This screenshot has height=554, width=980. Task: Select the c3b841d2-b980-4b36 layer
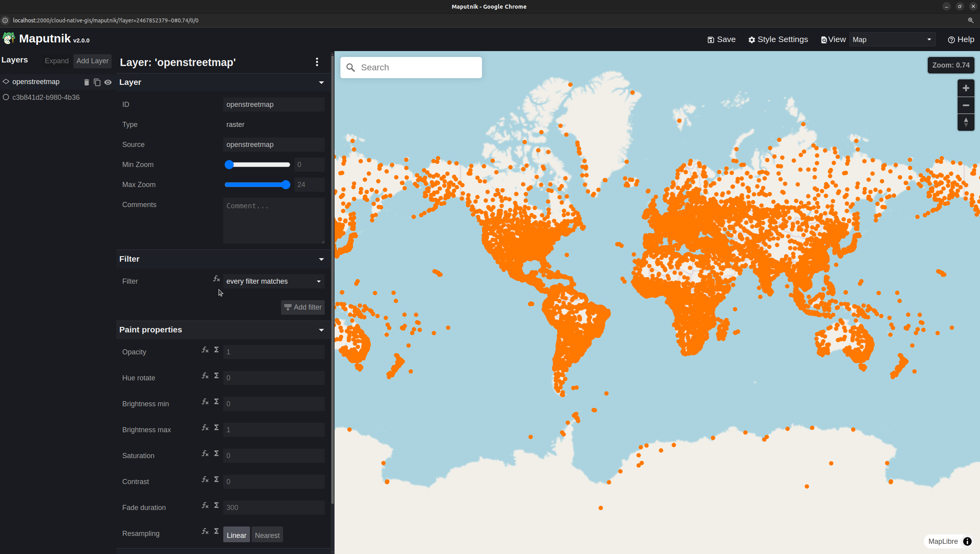46,97
